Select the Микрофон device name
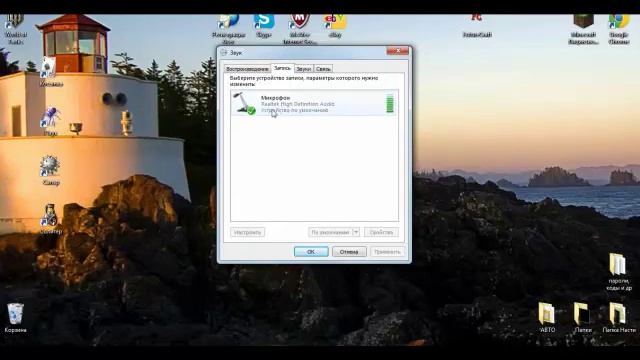Image resolution: width=640 pixels, height=360 pixels. [276, 98]
